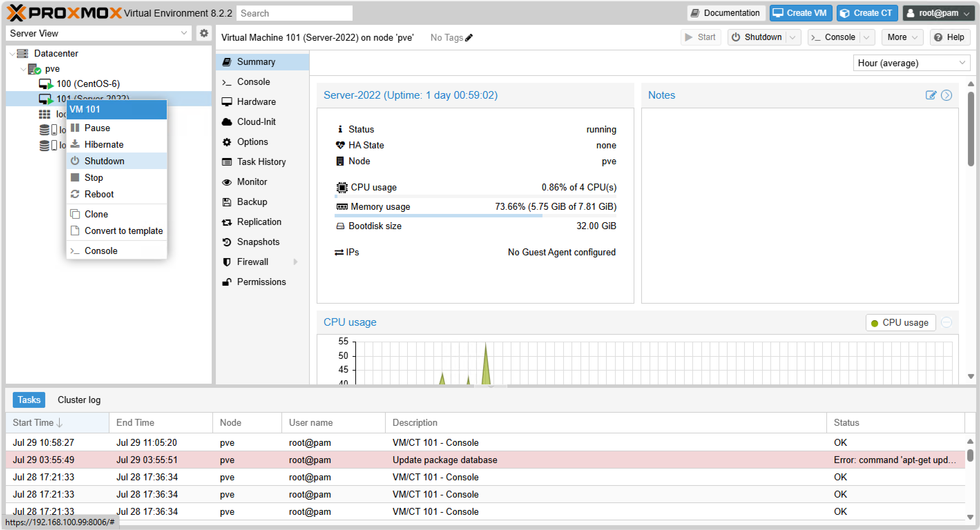980x530 pixels.
Task: Choose Stop from the context menu
Action: point(116,178)
